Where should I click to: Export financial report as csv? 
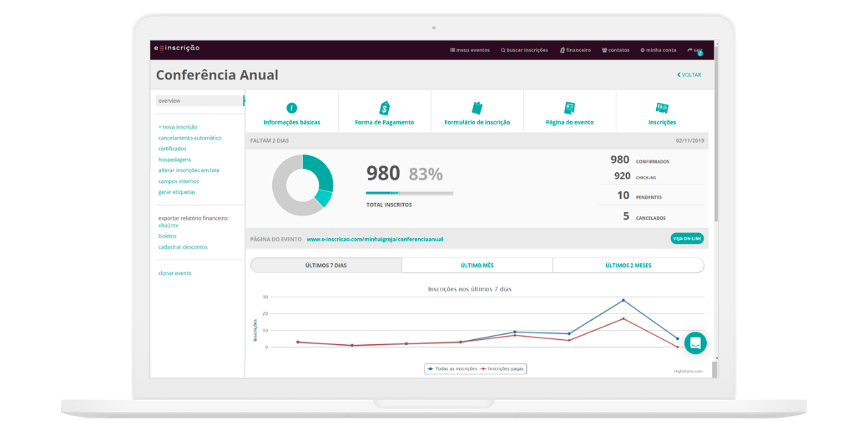(x=174, y=225)
